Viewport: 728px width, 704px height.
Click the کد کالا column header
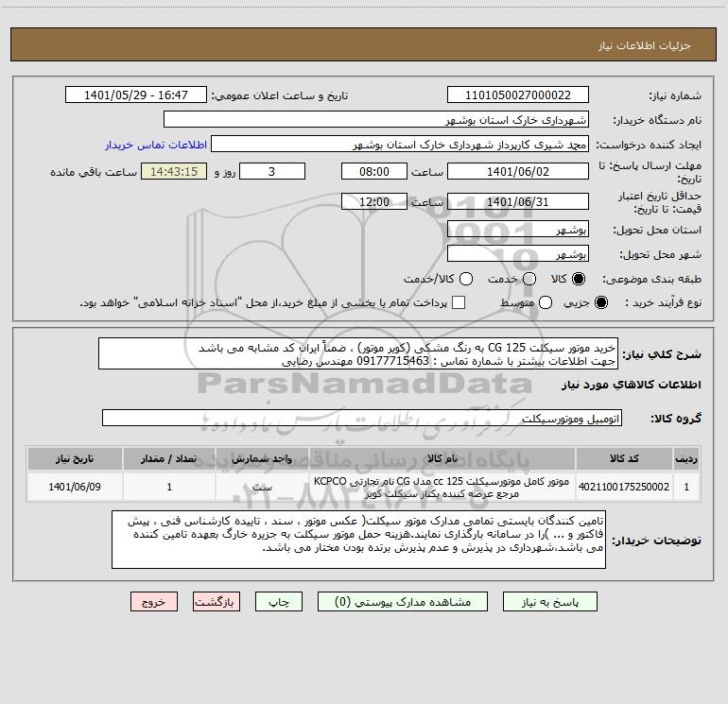624,458
